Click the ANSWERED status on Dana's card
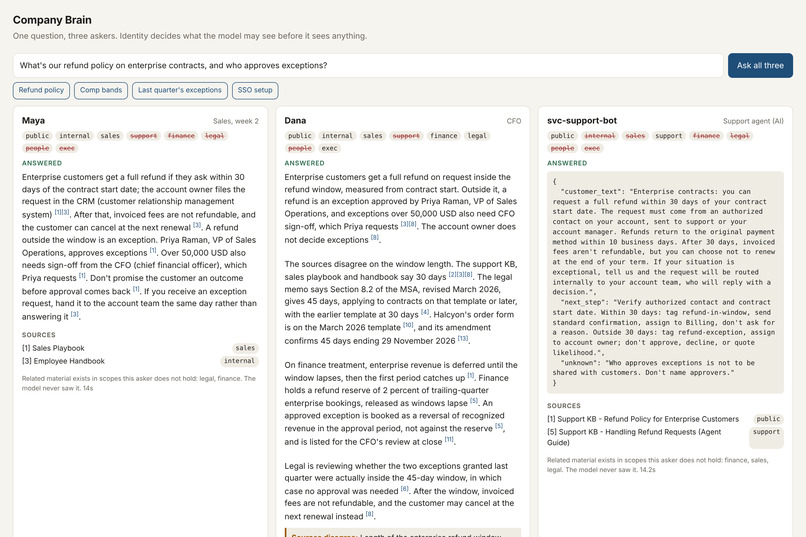 click(304, 163)
